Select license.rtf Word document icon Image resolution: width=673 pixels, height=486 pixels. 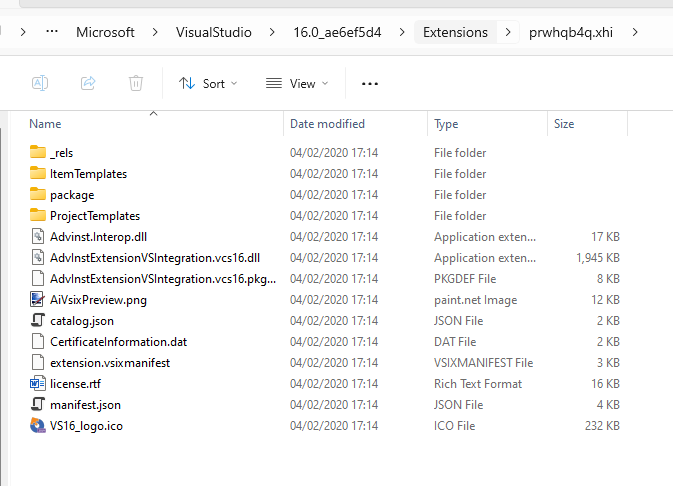(x=38, y=383)
